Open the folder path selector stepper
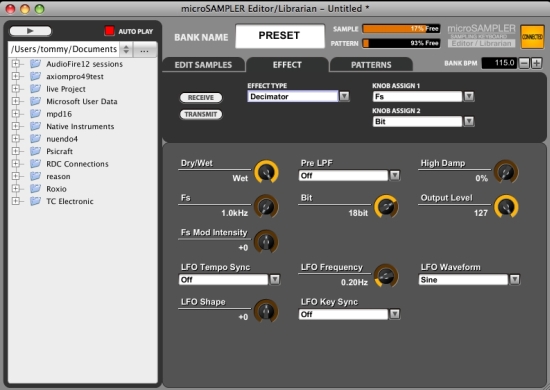Viewport: 550px width, 390px height. (x=126, y=49)
